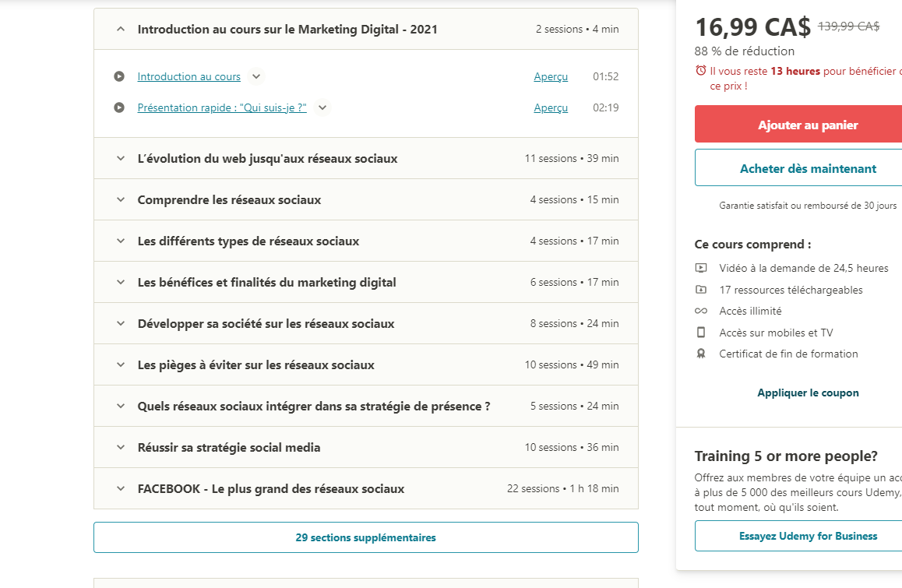
Task: Open the Présentation rapide lecture link
Action: pyautogui.click(x=222, y=107)
